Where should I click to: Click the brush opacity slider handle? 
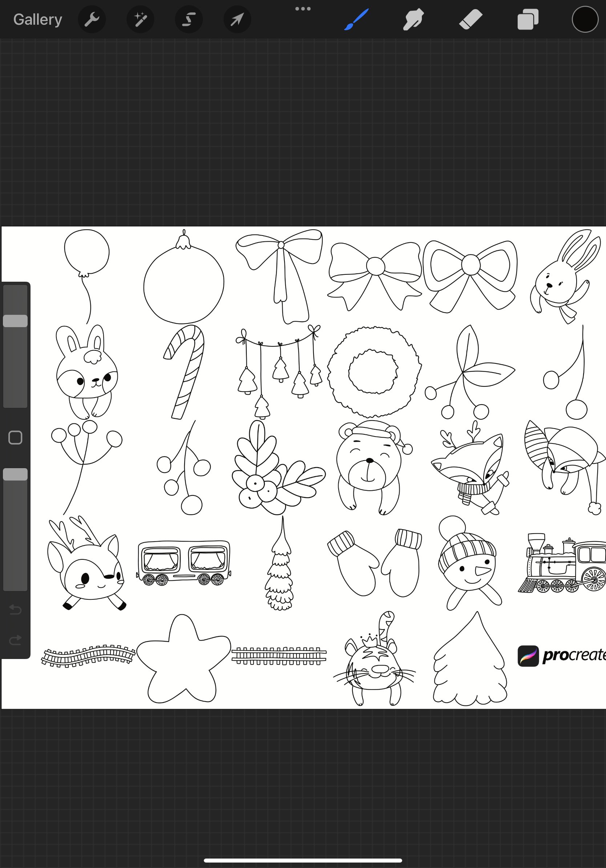(x=15, y=474)
